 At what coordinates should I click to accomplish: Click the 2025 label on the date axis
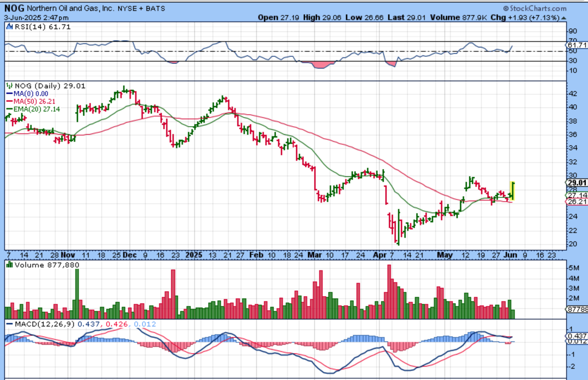(194, 255)
